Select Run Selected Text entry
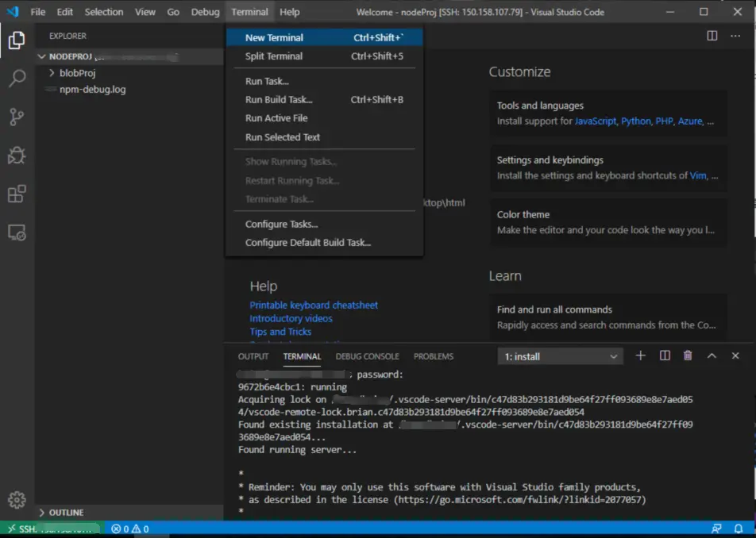Image resolution: width=756 pixels, height=538 pixels. tap(325, 137)
